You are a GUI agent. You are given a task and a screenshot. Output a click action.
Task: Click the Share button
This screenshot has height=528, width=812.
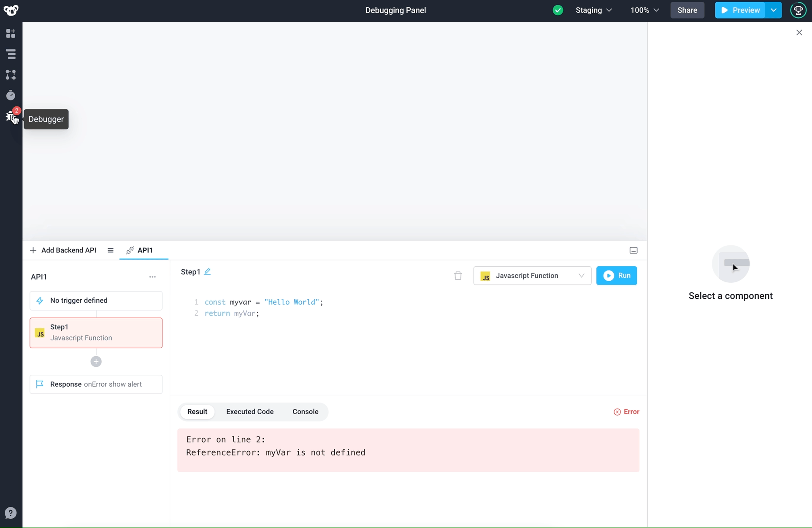(687, 10)
